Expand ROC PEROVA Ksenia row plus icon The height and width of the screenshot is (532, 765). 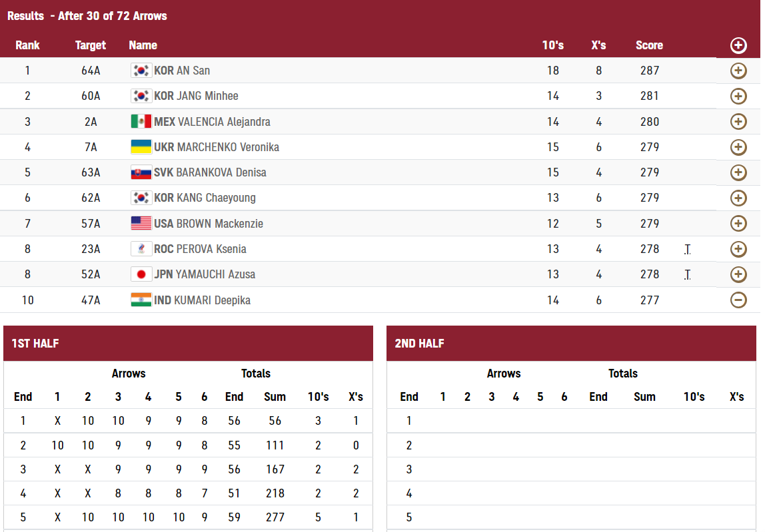pos(738,249)
